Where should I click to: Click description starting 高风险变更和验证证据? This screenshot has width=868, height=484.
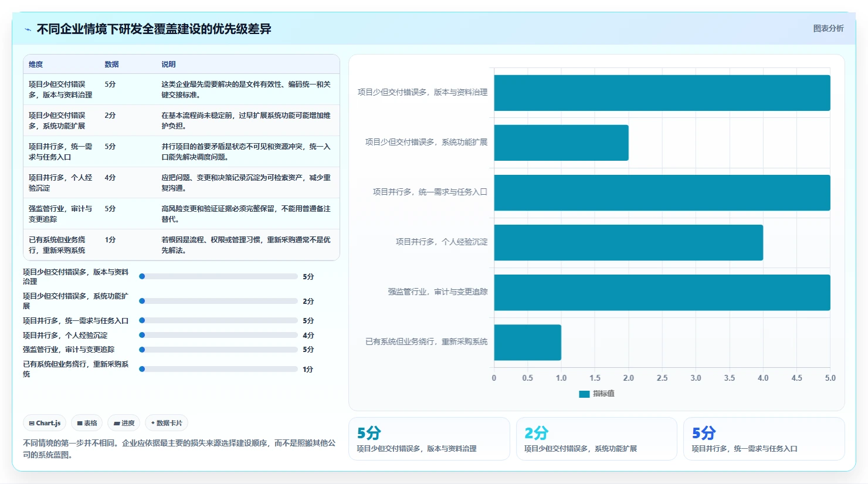coord(246,214)
